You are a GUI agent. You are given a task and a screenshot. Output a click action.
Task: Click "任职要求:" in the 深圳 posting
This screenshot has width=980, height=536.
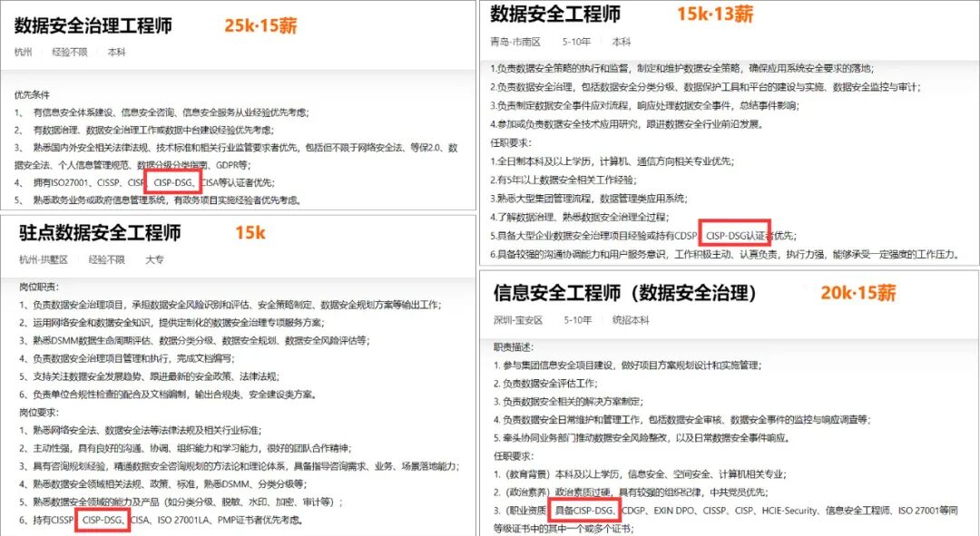coord(514,456)
